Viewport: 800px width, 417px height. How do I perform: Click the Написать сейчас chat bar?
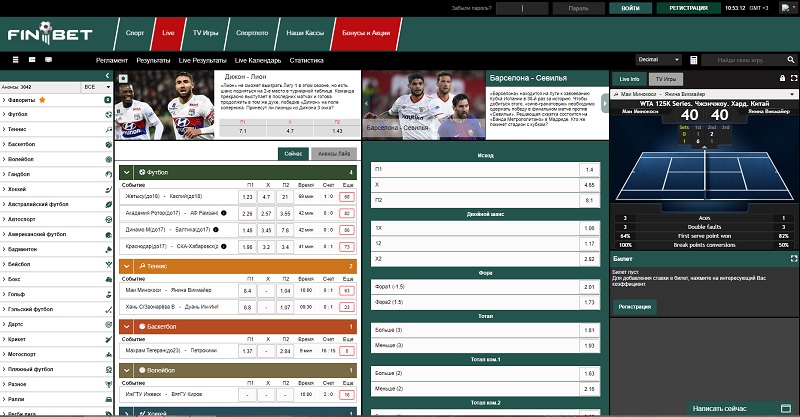click(739, 408)
